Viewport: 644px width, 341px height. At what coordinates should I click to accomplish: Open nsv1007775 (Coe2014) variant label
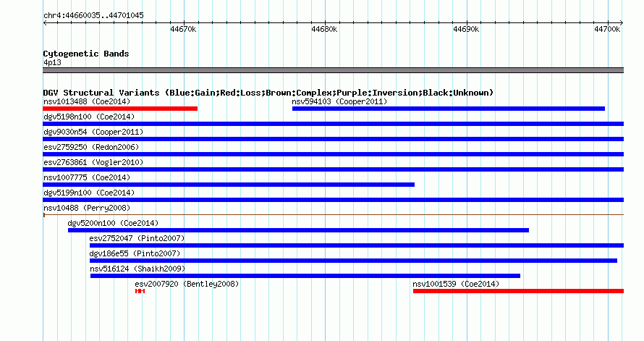click(87, 177)
